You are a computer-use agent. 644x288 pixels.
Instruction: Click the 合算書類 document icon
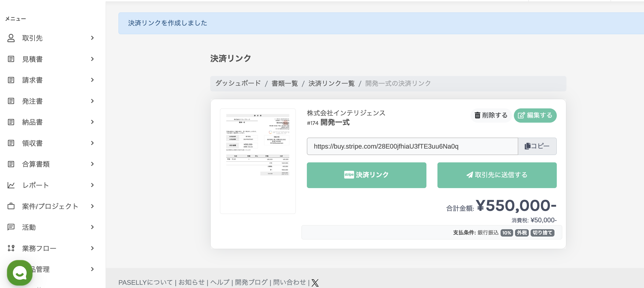(11, 164)
